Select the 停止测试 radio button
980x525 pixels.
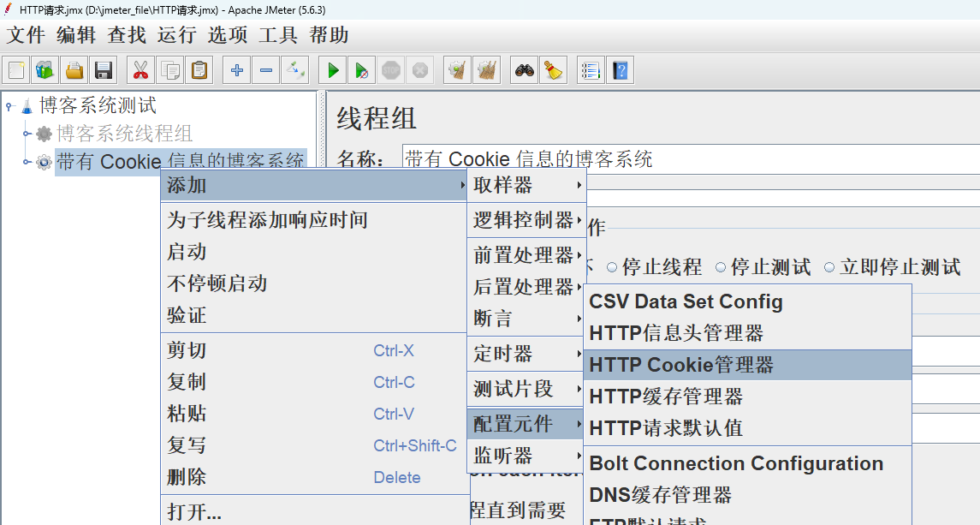[721, 268]
